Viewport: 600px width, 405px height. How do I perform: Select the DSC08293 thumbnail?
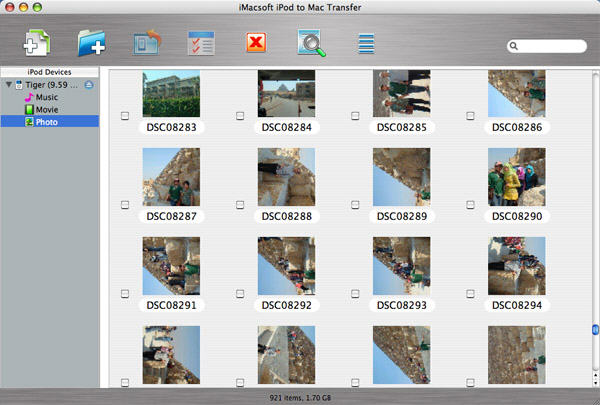pos(402,266)
